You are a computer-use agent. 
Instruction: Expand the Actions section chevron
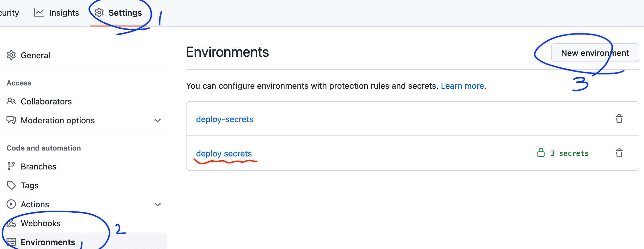(x=158, y=204)
